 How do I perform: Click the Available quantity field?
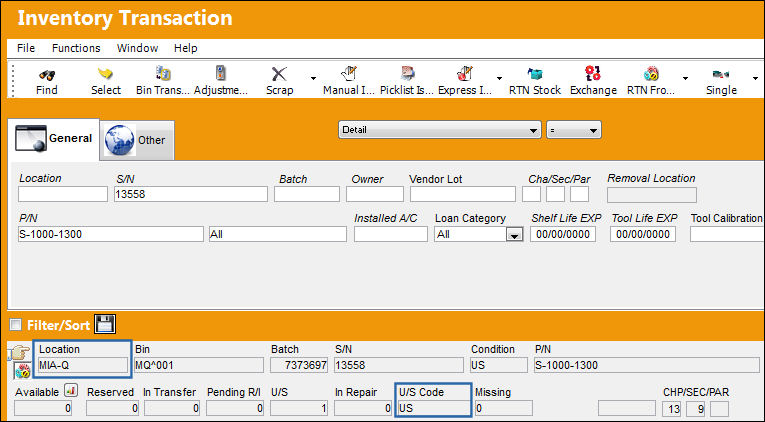43,408
